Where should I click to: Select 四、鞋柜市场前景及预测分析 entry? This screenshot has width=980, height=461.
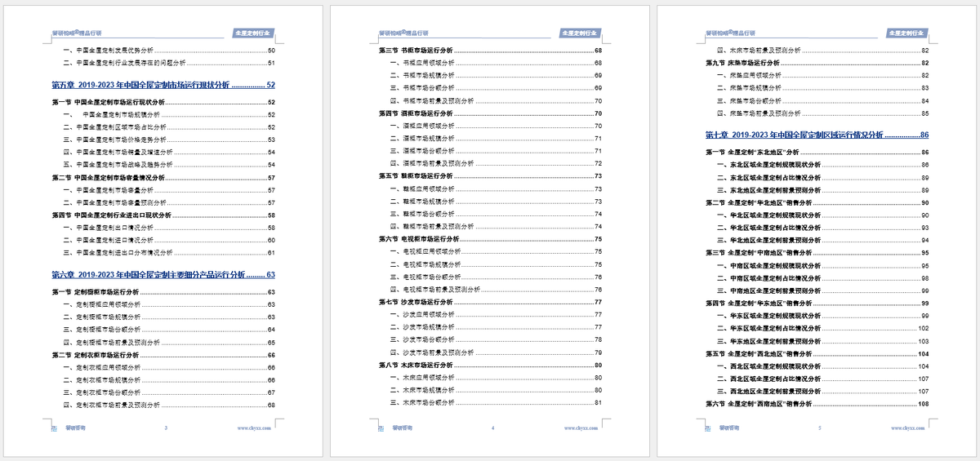click(496, 226)
